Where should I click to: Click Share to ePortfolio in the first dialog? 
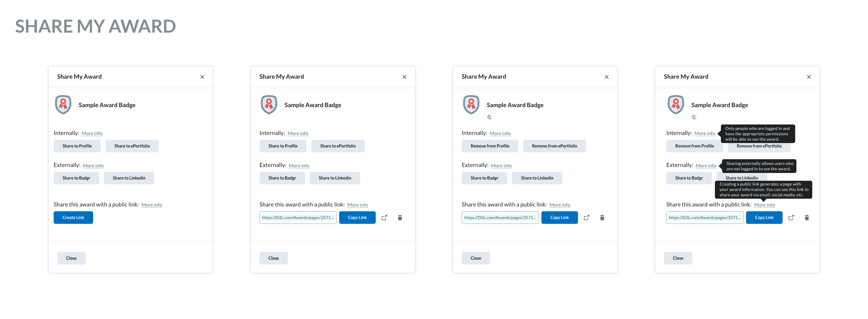pos(132,146)
